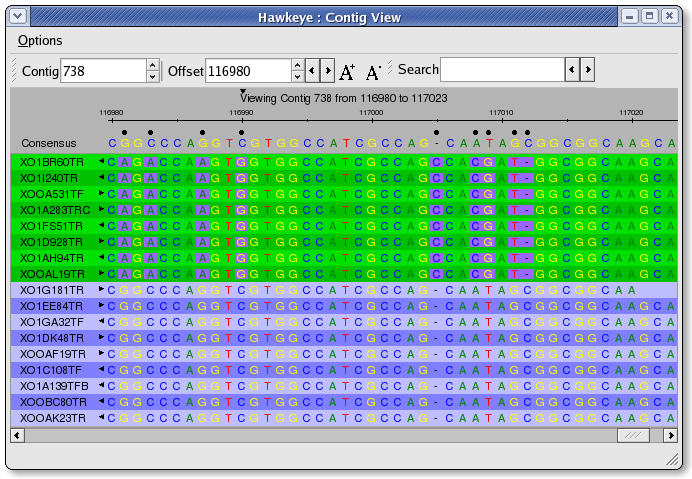
Task: Jump to next discrepancy left of the A+ icon
Action: tap(327, 71)
